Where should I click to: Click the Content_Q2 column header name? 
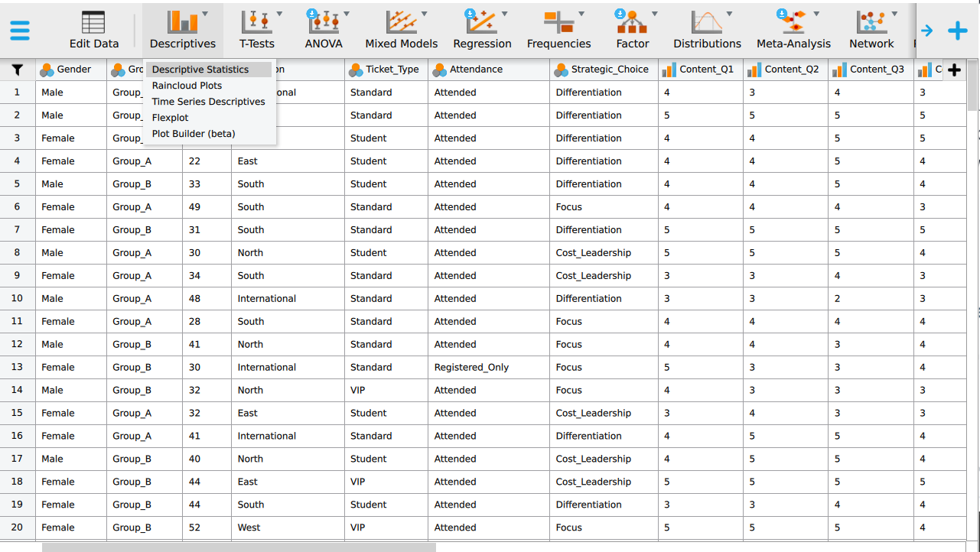pyautogui.click(x=792, y=70)
